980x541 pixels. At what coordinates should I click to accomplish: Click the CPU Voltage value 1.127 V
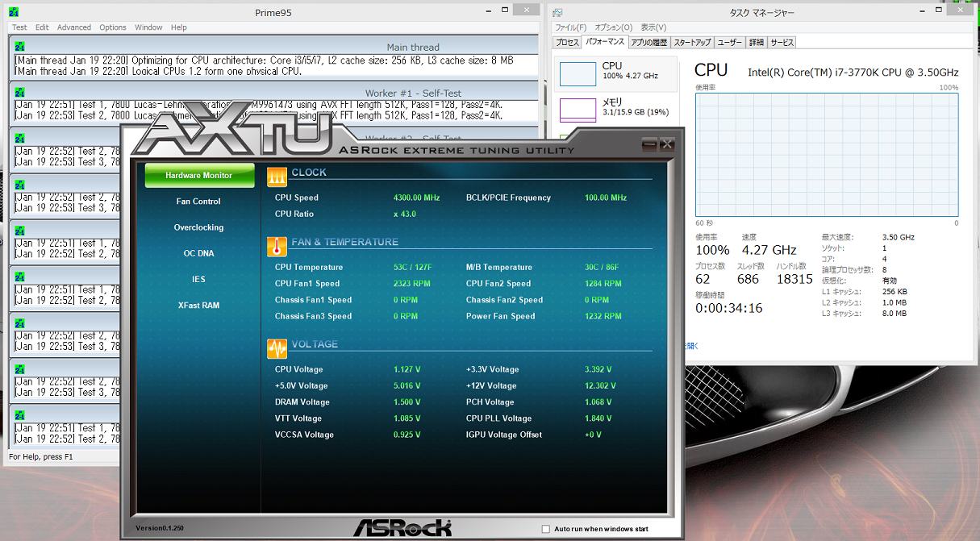pyautogui.click(x=407, y=369)
